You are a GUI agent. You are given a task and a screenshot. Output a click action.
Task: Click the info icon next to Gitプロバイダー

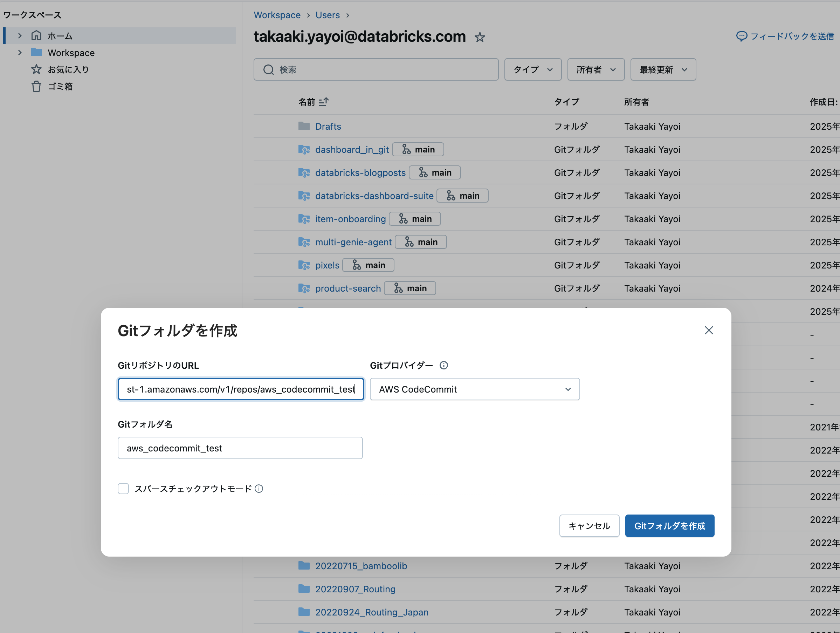point(443,365)
